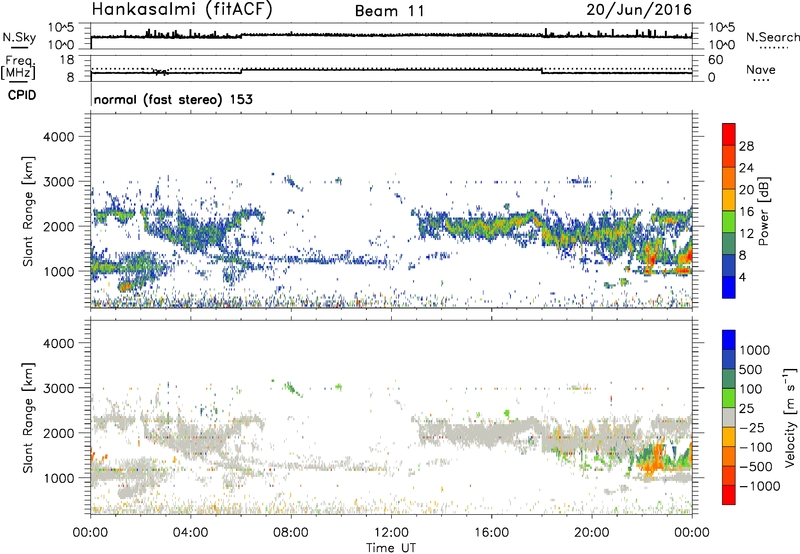Click the 18 value on frequency axis
Image resolution: width=800 pixels, height=554 pixels.
click(x=67, y=60)
